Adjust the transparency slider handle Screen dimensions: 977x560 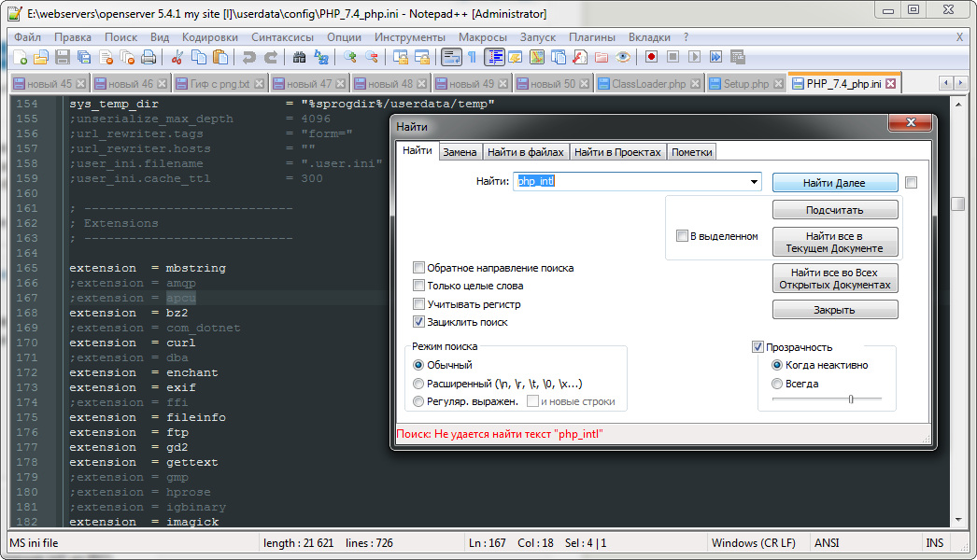point(851,399)
